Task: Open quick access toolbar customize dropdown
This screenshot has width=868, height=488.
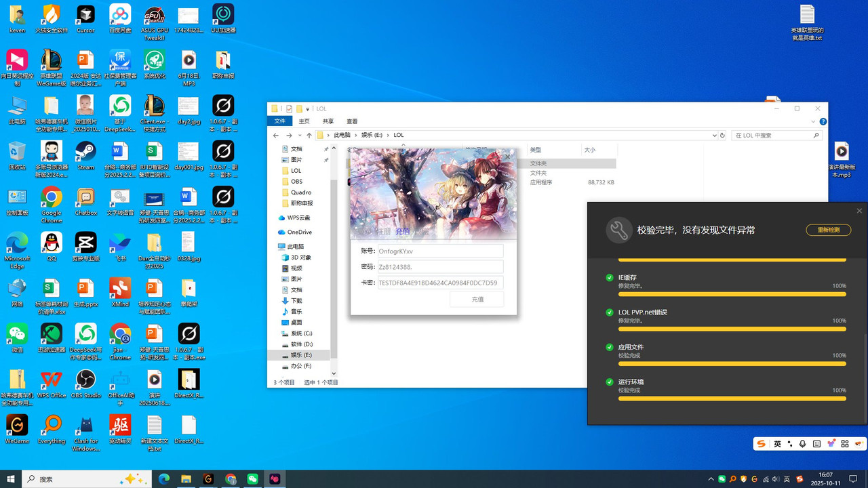Action: click(307, 108)
